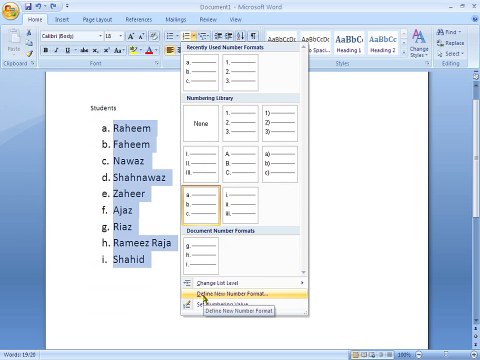Apply the Heading 2 style

click(x=383, y=43)
